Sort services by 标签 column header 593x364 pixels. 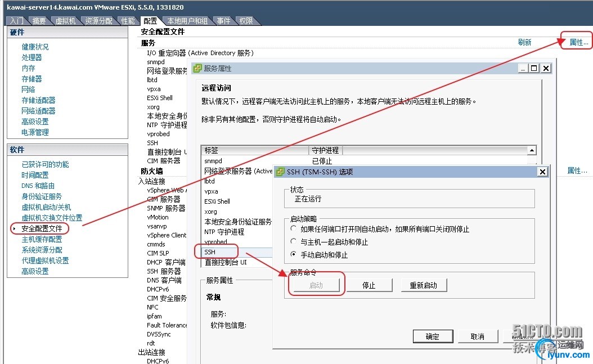pos(255,150)
